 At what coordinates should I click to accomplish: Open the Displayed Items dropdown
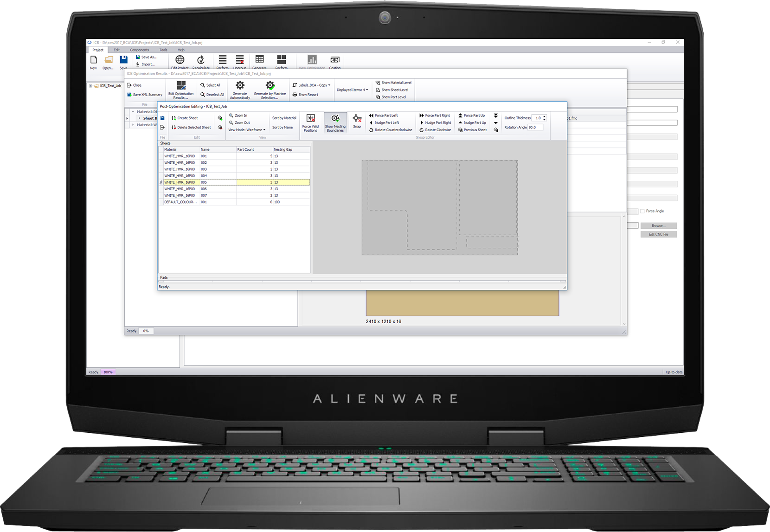point(353,90)
